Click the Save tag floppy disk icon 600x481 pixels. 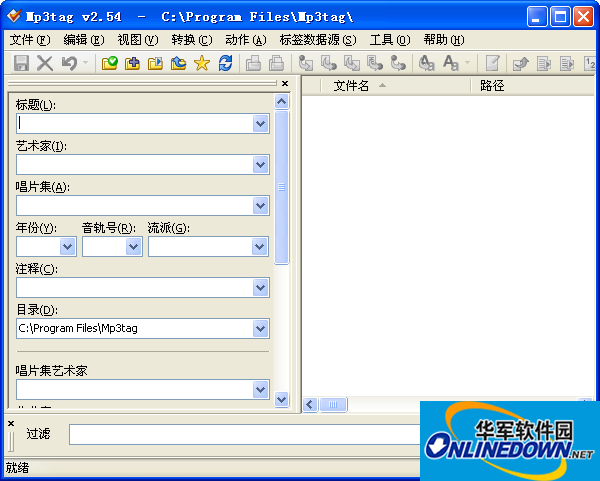coord(21,63)
